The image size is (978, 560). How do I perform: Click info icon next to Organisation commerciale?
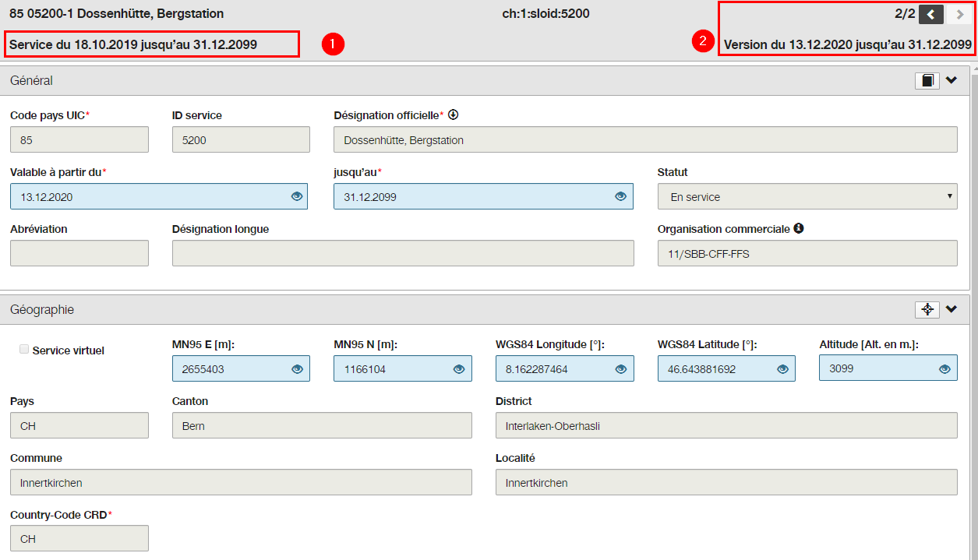click(x=799, y=229)
